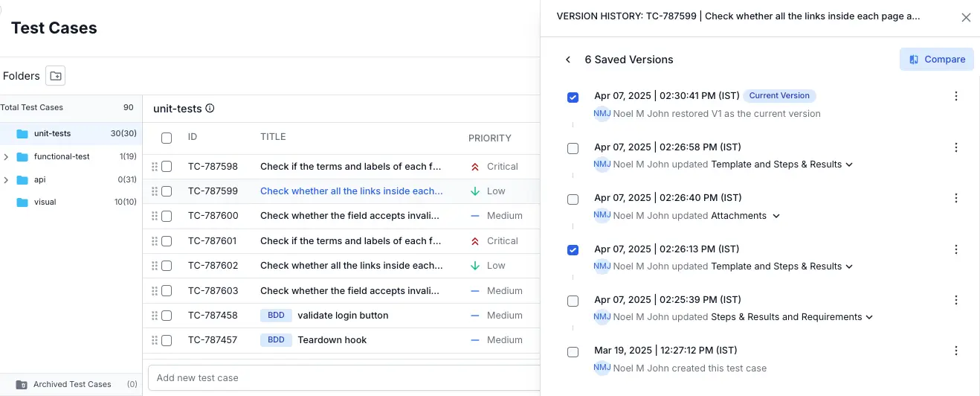The height and width of the screenshot is (396, 980).
Task: Select checkbox for test case TC-787600
Action: [x=167, y=216]
